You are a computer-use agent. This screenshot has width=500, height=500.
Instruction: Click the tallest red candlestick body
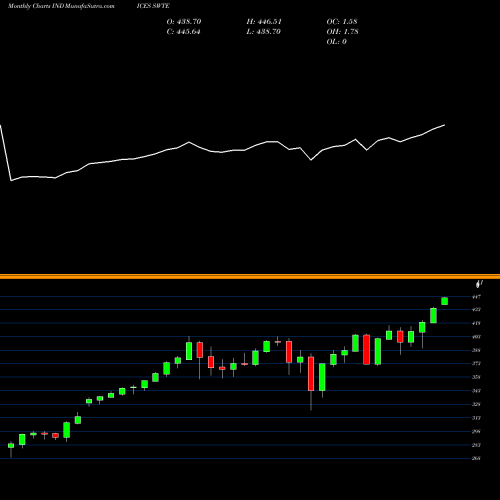(311, 374)
